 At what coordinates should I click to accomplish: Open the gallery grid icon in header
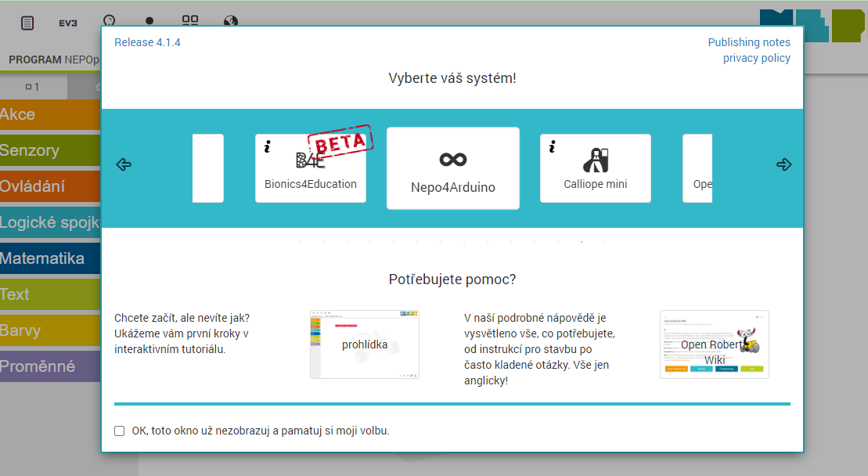point(190,20)
